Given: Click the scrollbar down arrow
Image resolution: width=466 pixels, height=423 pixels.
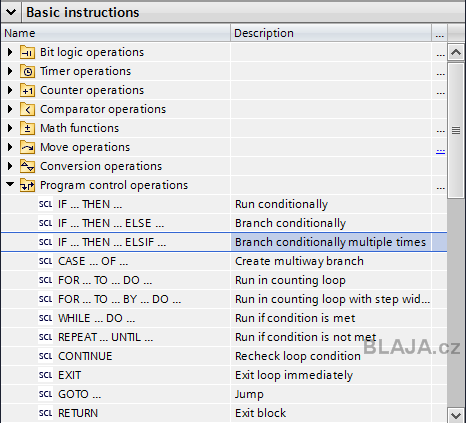Looking at the screenshot, I should [x=456, y=415].
